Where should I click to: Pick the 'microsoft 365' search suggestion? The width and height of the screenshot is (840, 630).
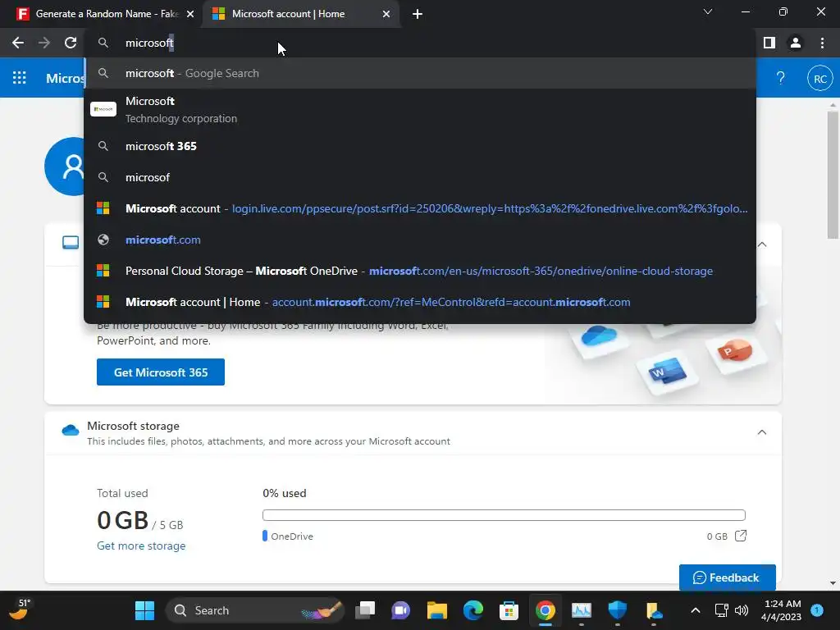pyautogui.click(x=420, y=146)
